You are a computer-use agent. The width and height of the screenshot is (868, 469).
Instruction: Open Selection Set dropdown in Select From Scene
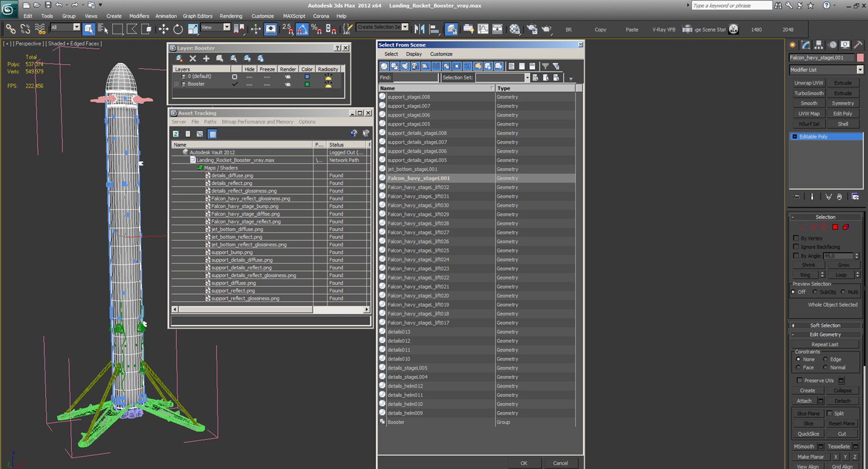pos(527,78)
